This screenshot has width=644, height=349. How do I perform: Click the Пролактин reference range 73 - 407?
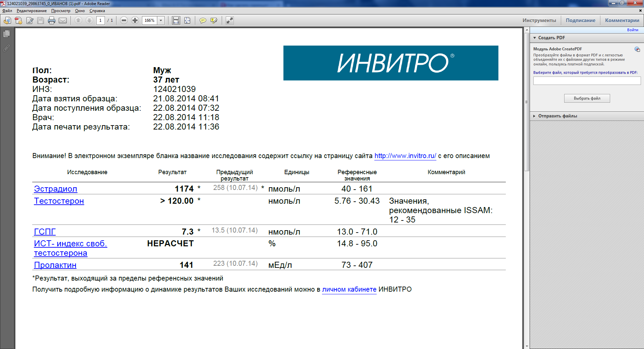tap(357, 265)
